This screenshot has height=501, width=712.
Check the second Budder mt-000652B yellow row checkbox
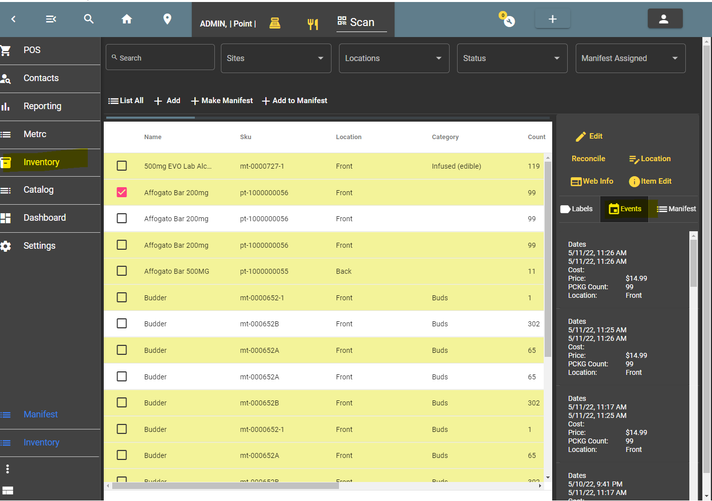click(x=122, y=402)
